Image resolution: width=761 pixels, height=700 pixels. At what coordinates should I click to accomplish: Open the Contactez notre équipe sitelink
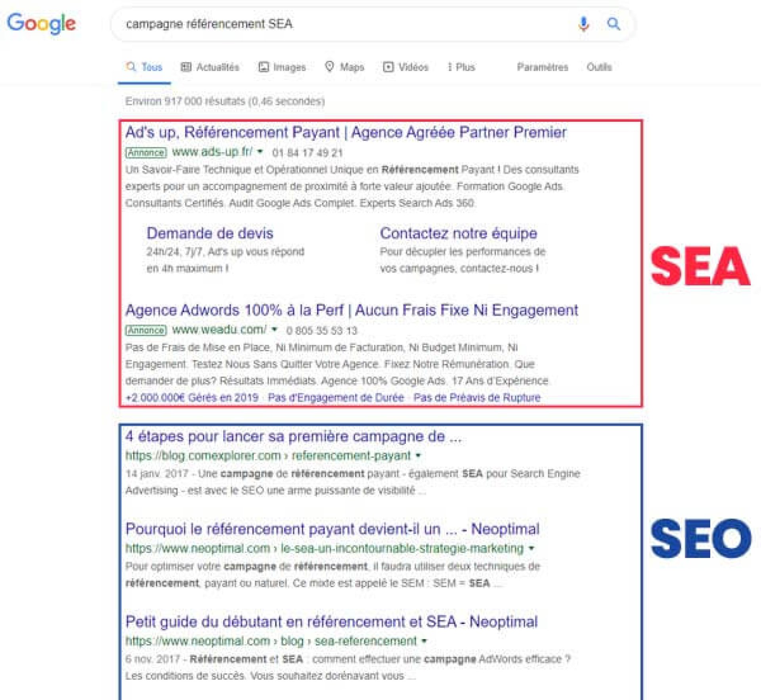[x=459, y=233]
